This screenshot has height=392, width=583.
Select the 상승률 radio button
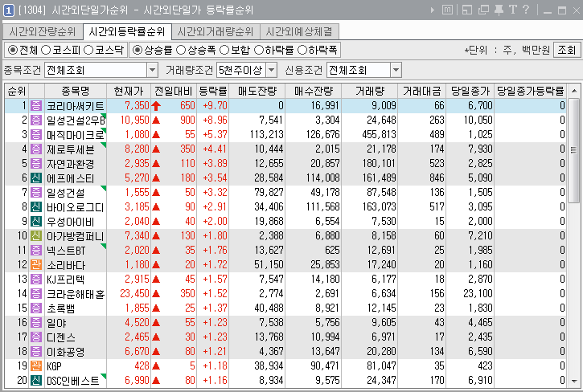pyautogui.click(x=138, y=50)
